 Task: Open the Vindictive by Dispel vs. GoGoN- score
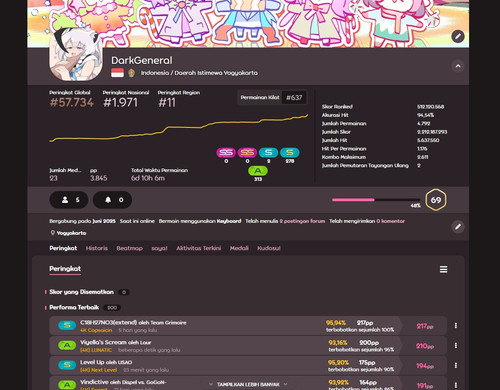[x=123, y=382]
